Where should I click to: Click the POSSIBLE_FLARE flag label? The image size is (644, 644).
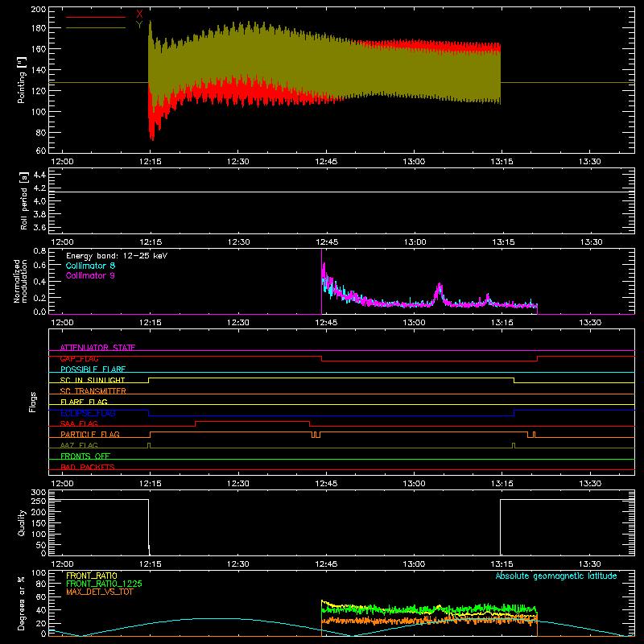(x=93, y=369)
